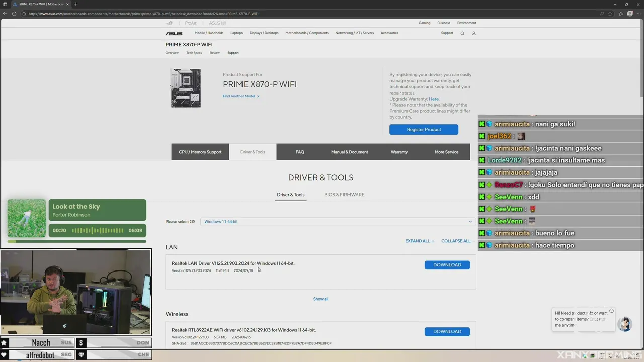Click the ASUS logo in the site header
This screenshot has width=644, height=362.
[x=174, y=33]
